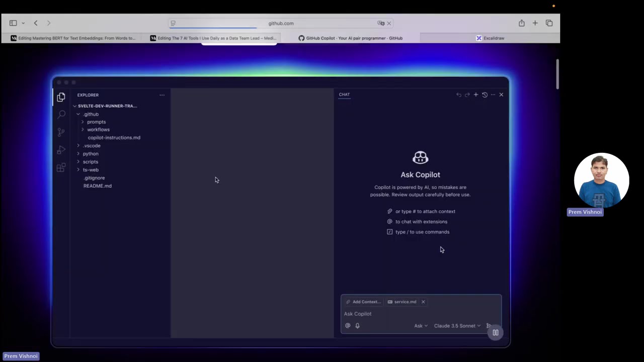Click the chat redo arrow icon
644x362 pixels.
(467, 95)
